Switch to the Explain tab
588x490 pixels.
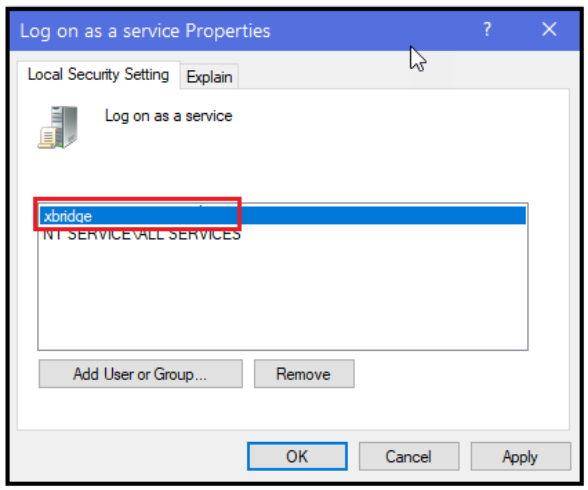(x=209, y=77)
